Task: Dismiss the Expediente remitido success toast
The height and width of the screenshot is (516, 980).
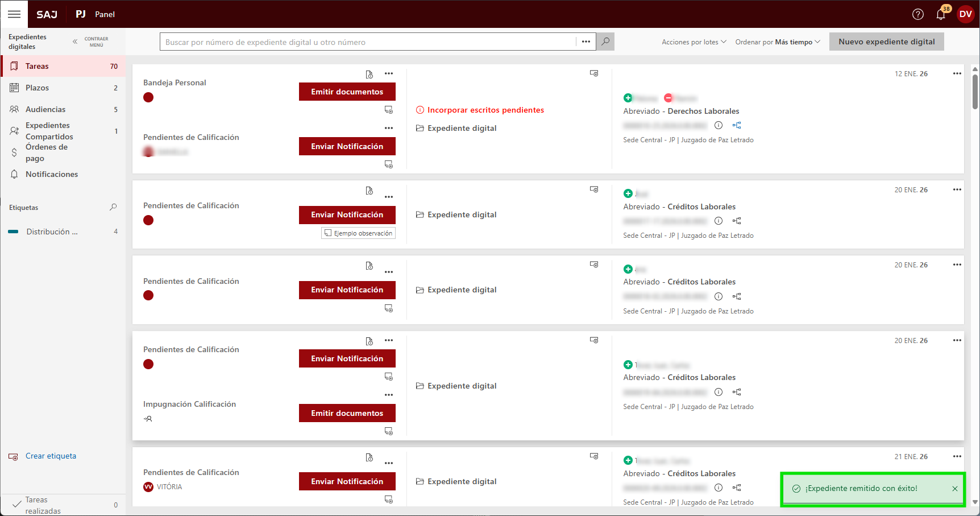Action: pyautogui.click(x=955, y=489)
